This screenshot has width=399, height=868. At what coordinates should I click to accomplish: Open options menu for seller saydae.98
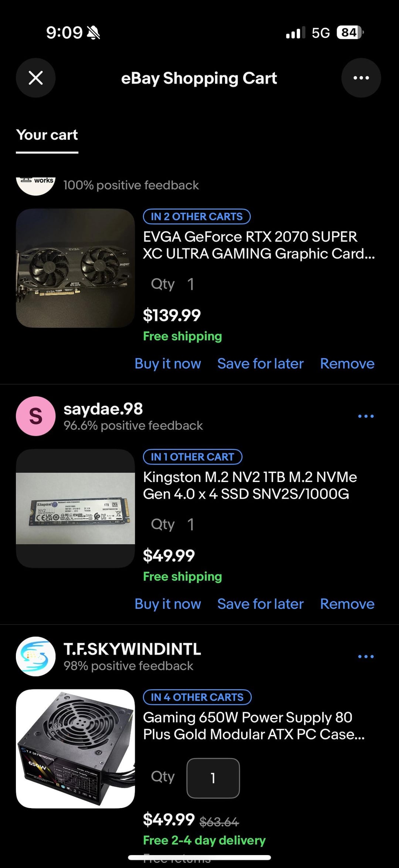point(366,416)
